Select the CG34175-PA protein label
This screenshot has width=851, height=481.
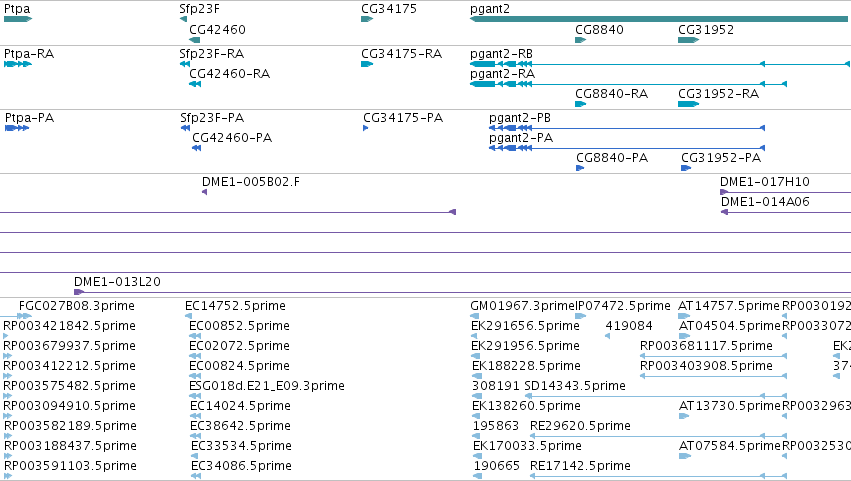click(403, 118)
